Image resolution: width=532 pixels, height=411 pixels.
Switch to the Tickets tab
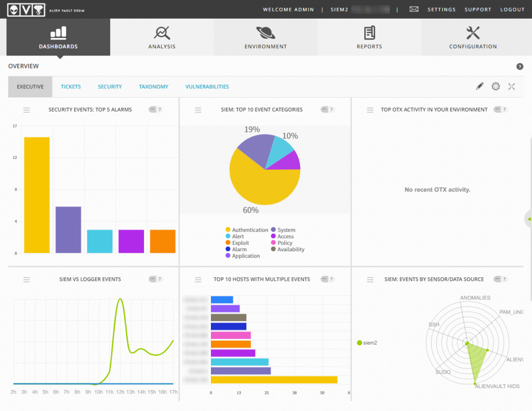pos(71,87)
